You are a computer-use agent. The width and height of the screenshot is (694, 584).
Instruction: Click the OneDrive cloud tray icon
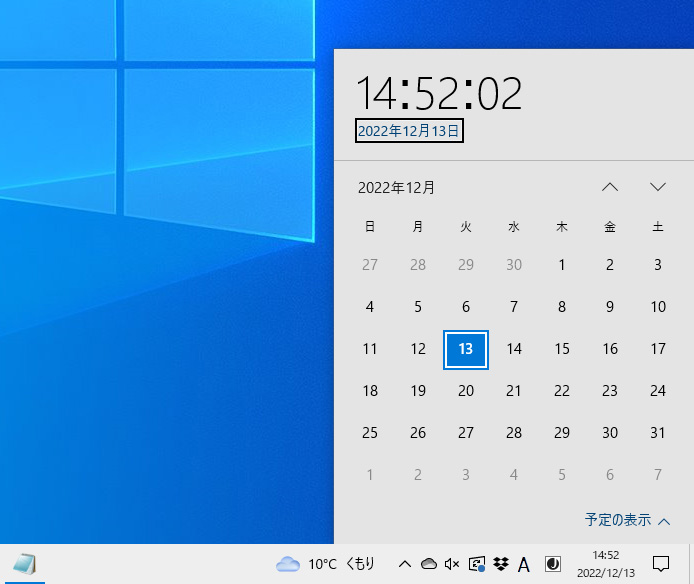(x=429, y=564)
